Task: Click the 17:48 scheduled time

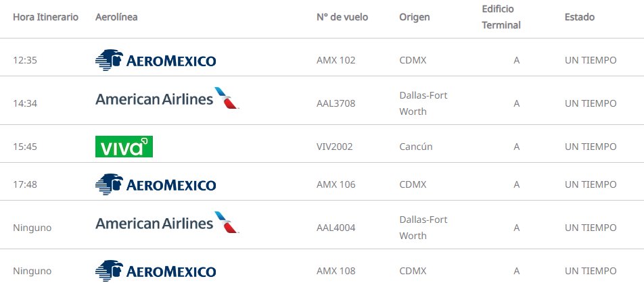Action: tap(24, 184)
